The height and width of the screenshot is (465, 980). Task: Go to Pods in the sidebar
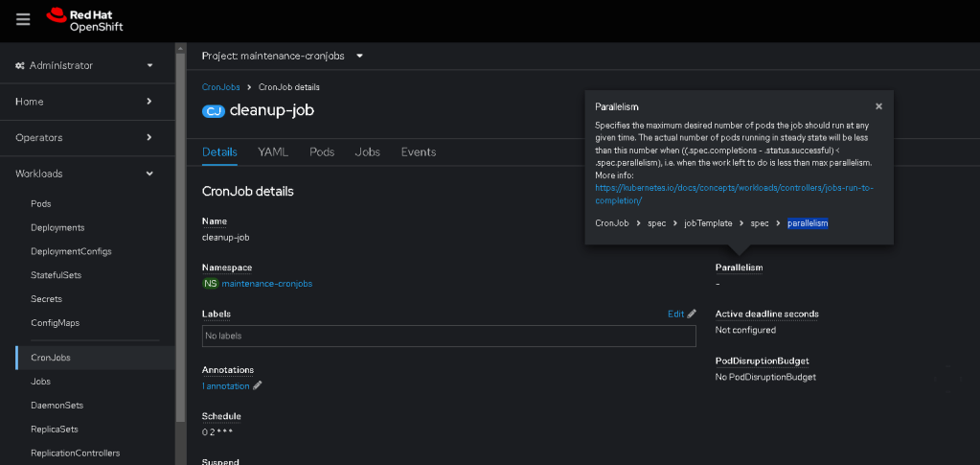(40, 204)
